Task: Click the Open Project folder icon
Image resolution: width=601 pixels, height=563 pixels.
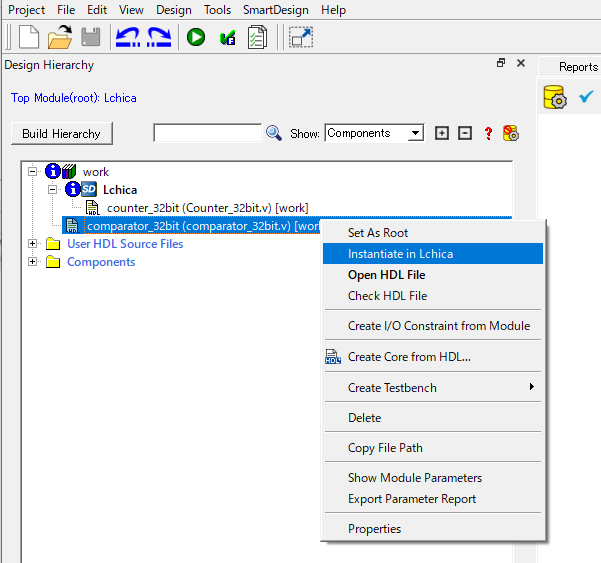Action: (x=60, y=38)
